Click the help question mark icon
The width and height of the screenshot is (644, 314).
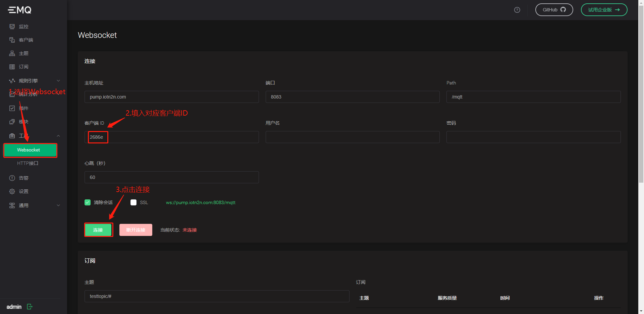pos(517,10)
